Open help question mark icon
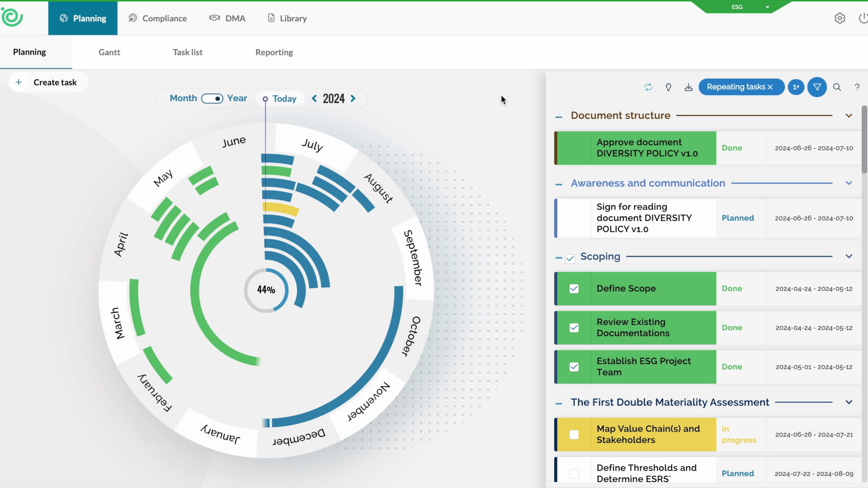 tap(857, 87)
